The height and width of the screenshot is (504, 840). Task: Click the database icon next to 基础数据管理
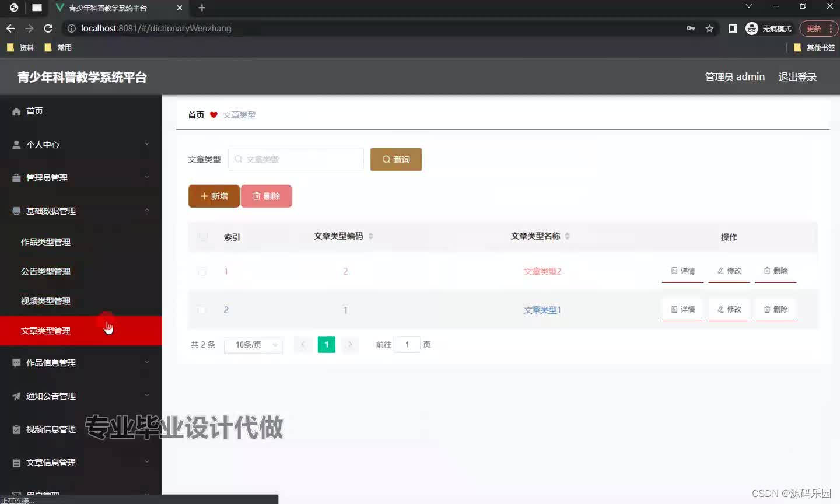click(17, 211)
